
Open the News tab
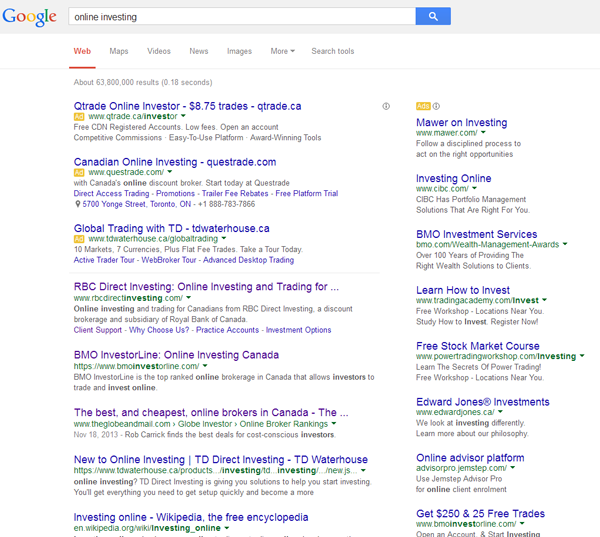(199, 51)
